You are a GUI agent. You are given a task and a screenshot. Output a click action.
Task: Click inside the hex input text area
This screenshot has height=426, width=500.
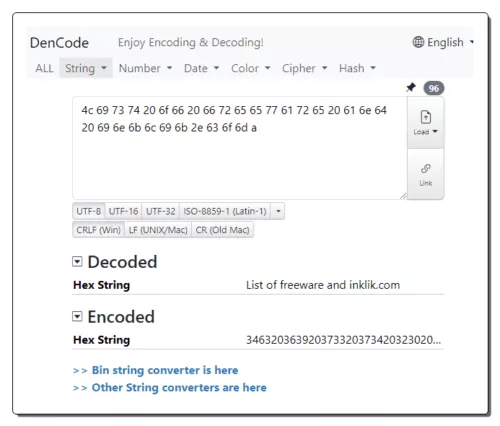pyautogui.click(x=240, y=148)
